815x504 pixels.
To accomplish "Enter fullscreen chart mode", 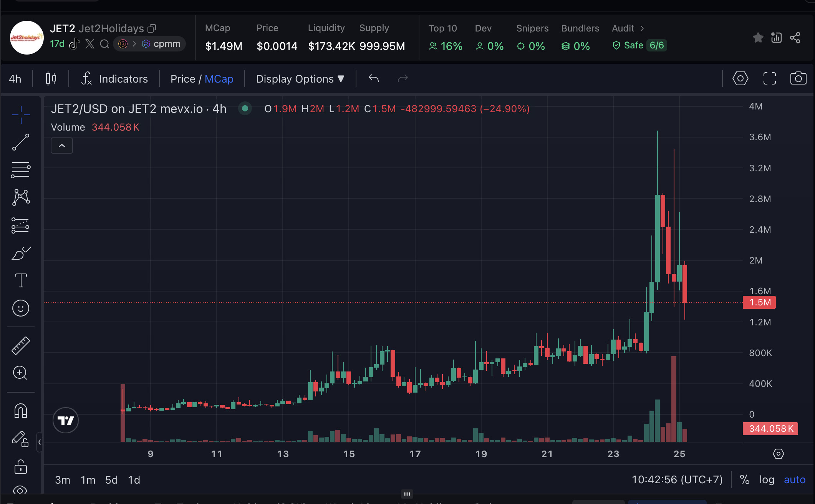I will (x=769, y=79).
